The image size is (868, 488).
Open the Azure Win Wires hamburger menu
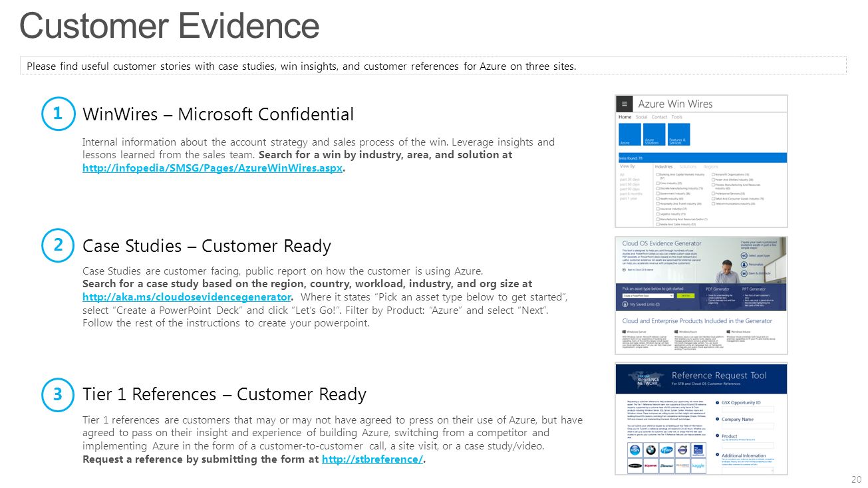click(625, 104)
